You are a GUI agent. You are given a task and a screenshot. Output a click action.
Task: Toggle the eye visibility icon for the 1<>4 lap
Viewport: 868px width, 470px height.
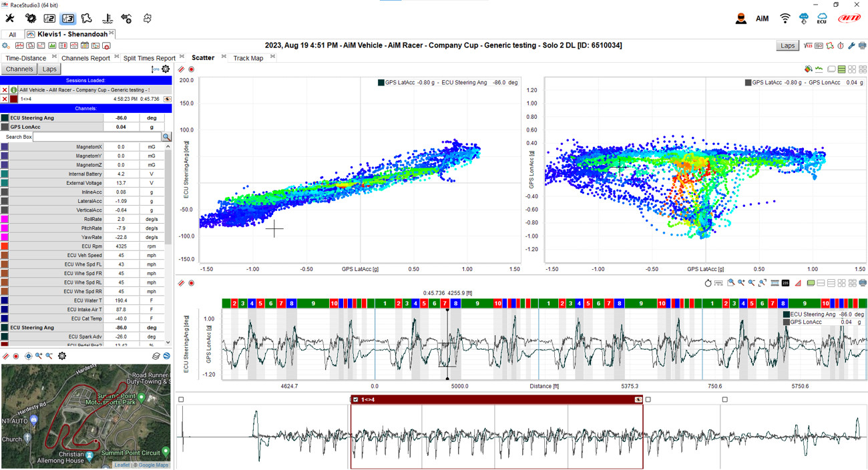coord(167,99)
